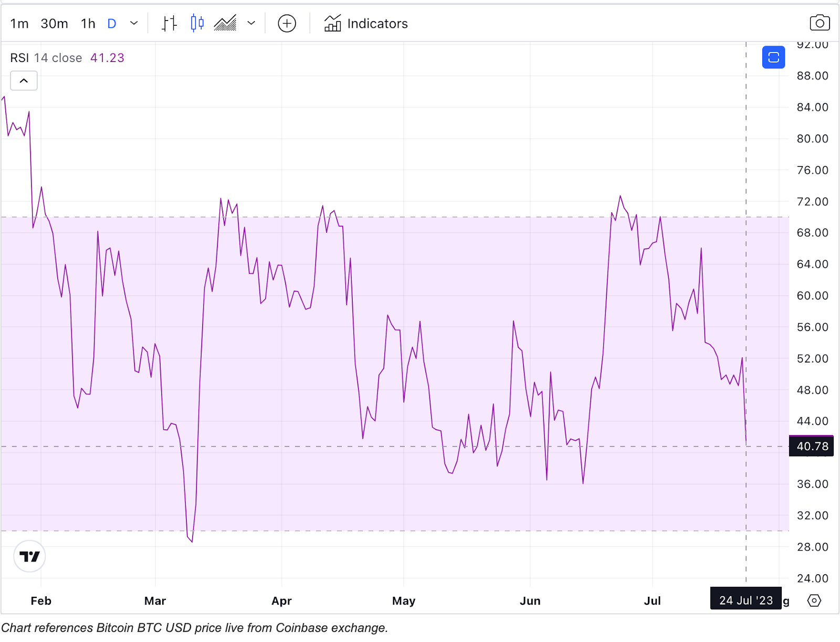Click the Jul label on time axis
The image size is (840, 642).
(653, 601)
